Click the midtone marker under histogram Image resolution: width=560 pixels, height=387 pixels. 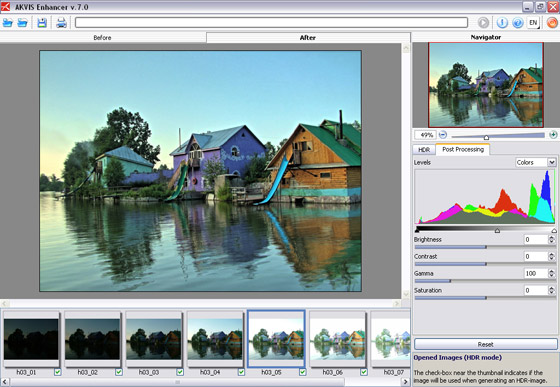pos(497,231)
